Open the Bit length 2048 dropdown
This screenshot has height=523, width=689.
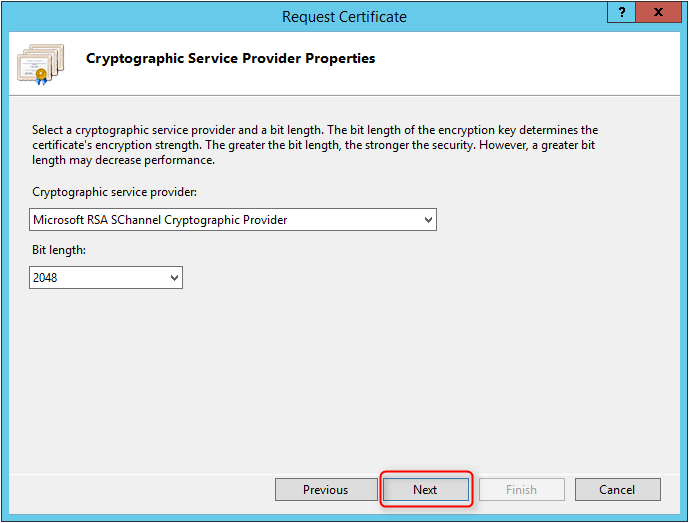tap(106, 278)
